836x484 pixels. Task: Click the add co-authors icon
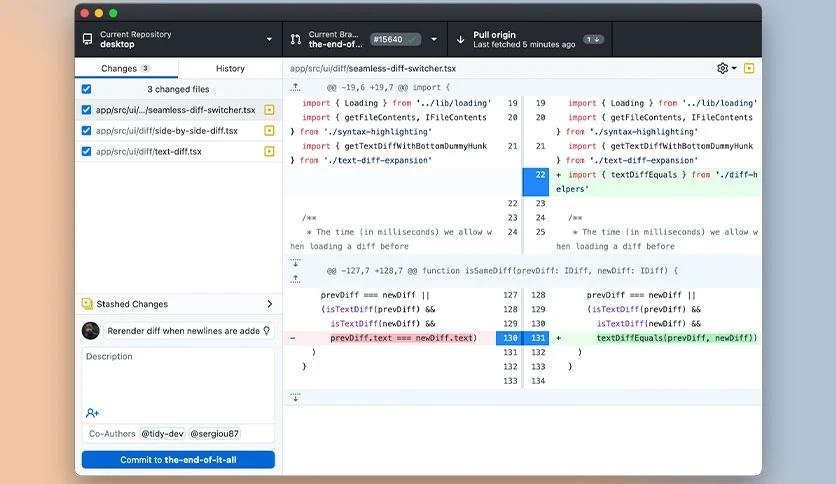click(93, 413)
